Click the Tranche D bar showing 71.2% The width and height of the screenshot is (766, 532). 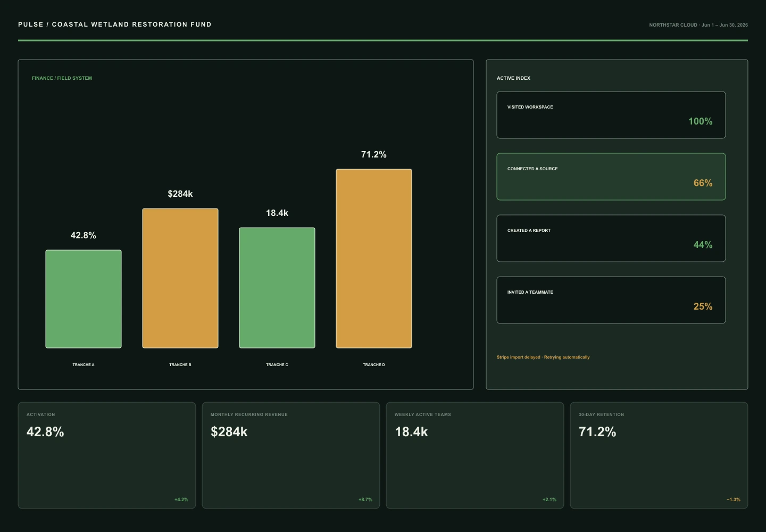[x=374, y=259]
